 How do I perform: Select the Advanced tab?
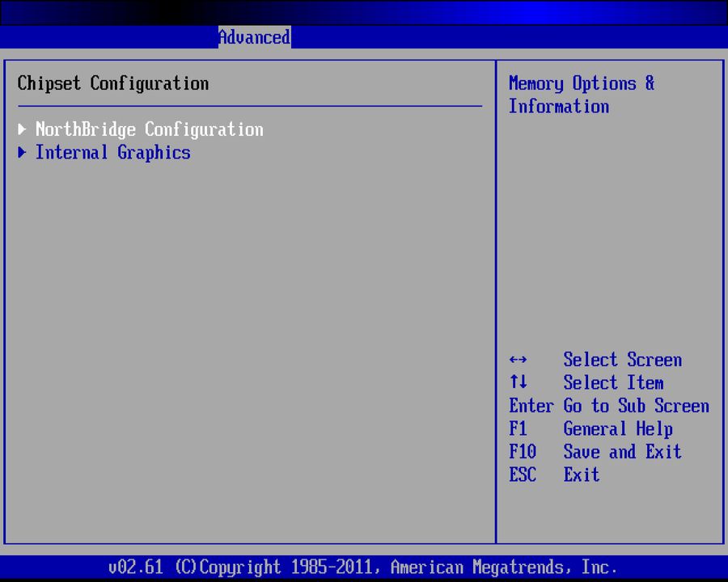(255, 37)
